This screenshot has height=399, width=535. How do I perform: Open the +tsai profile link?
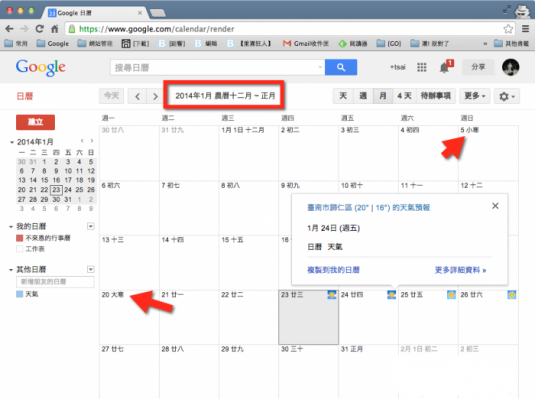[x=397, y=67]
